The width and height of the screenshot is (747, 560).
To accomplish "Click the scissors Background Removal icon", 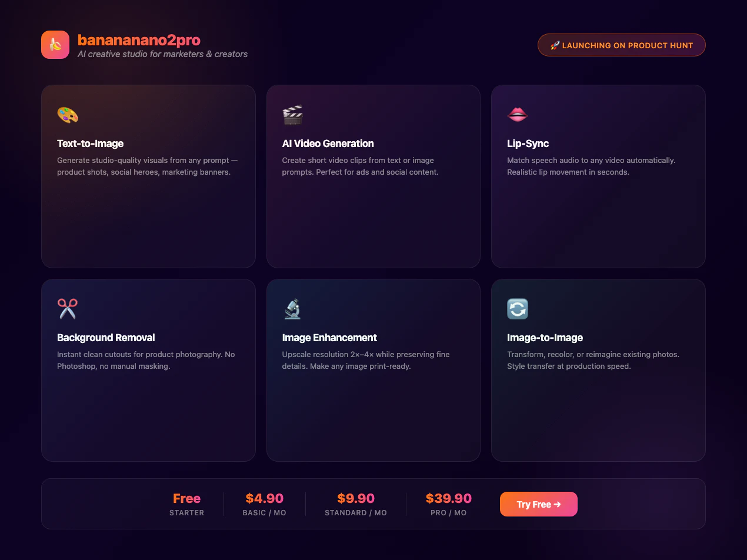I will (68, 309).
